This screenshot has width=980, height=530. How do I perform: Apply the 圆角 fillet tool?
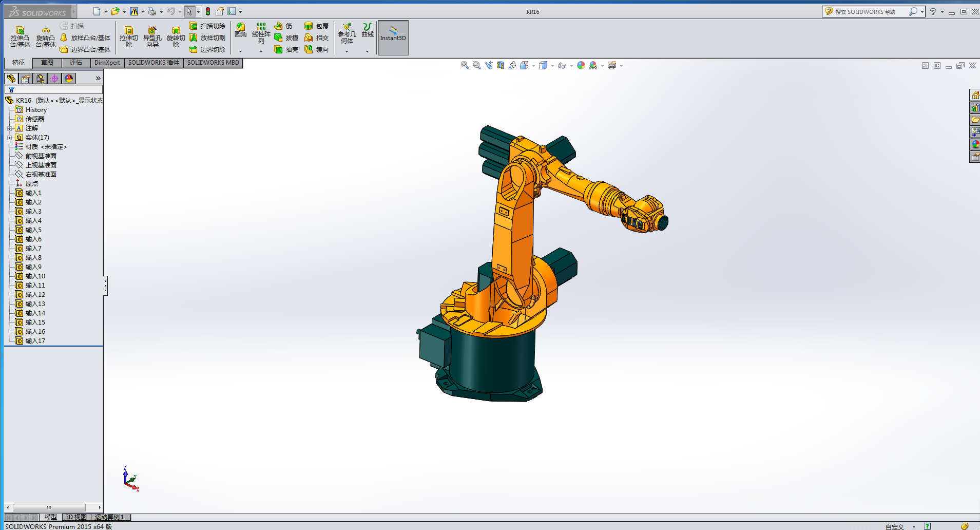coord(240,30)
